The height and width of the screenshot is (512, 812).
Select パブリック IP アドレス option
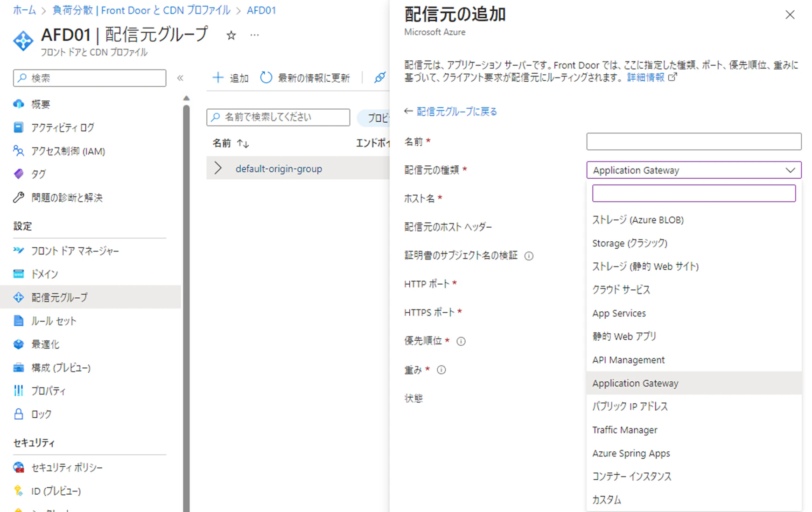694,407
